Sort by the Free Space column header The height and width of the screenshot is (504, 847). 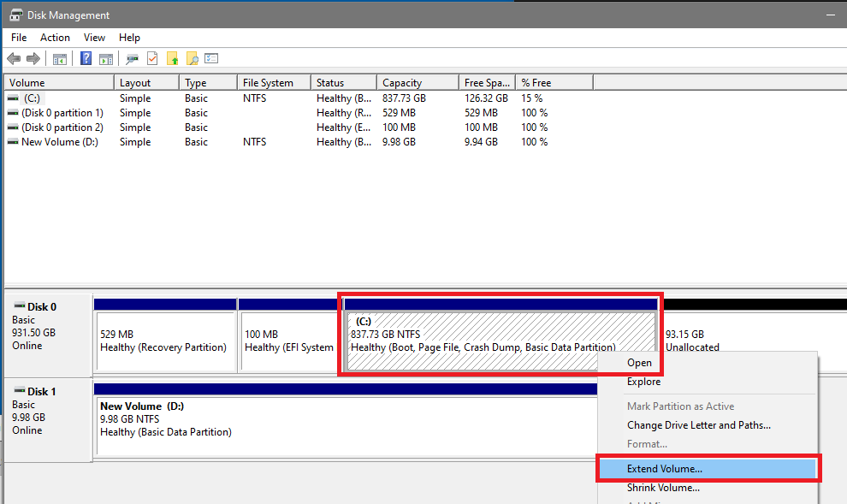point(488,83)
